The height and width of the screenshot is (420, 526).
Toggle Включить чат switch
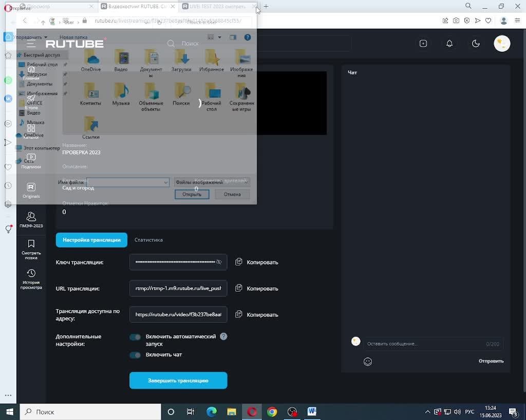[135, 355]
